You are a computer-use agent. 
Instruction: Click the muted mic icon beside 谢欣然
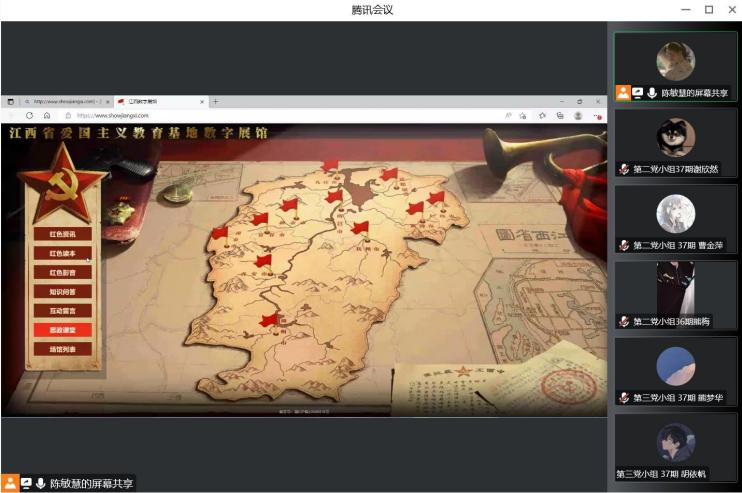pyautogui.click(x=624, y=169)
